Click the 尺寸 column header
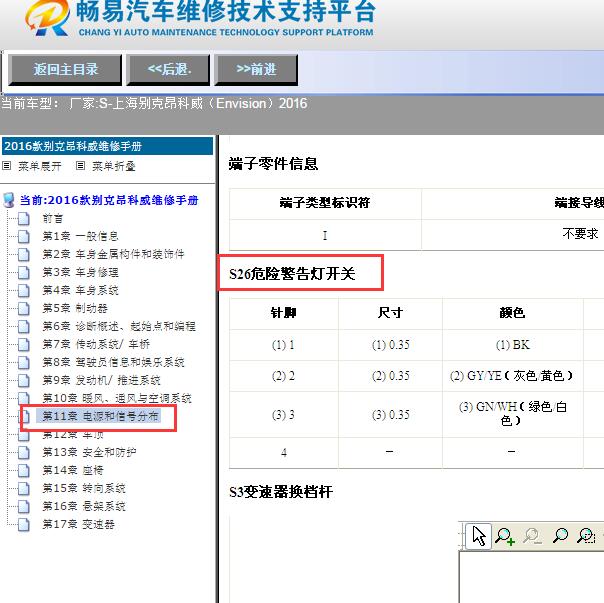This screenshot has width=604, height=603. tap(390, 312)
